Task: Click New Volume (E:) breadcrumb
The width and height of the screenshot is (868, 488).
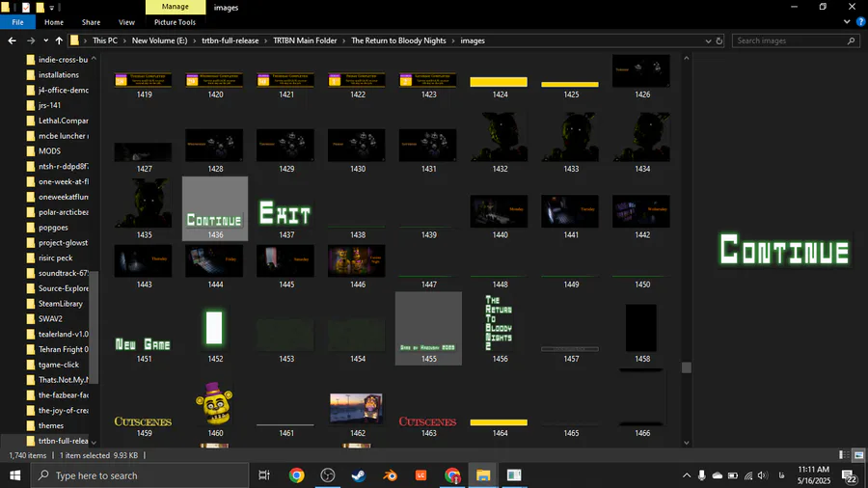Action: point(159,41)
